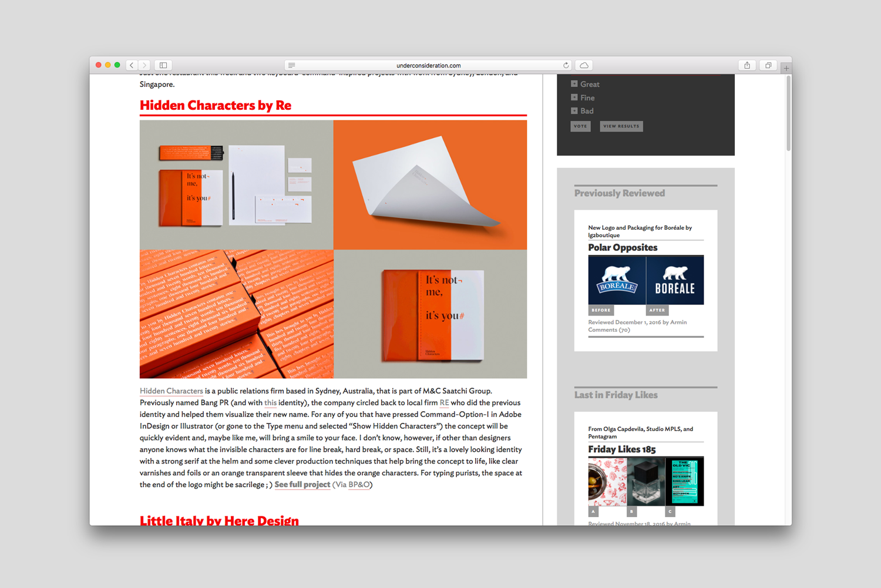Click the underconsideration.com address field
This screenshot has height=588, width=881.
click(x=428, y=65)
